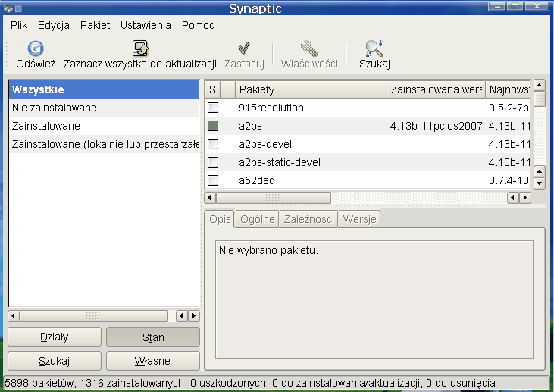This screenshot has height=392, width=554.
Task: Click the 'Nie wybrano pakietu.' description text
Action: pyautogui.click(x=268, y=250)
